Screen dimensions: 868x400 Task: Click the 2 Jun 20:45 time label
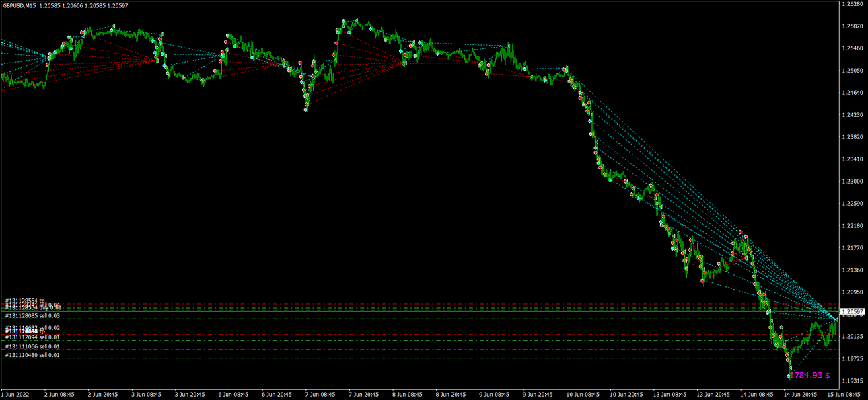[x=102, y=395]
